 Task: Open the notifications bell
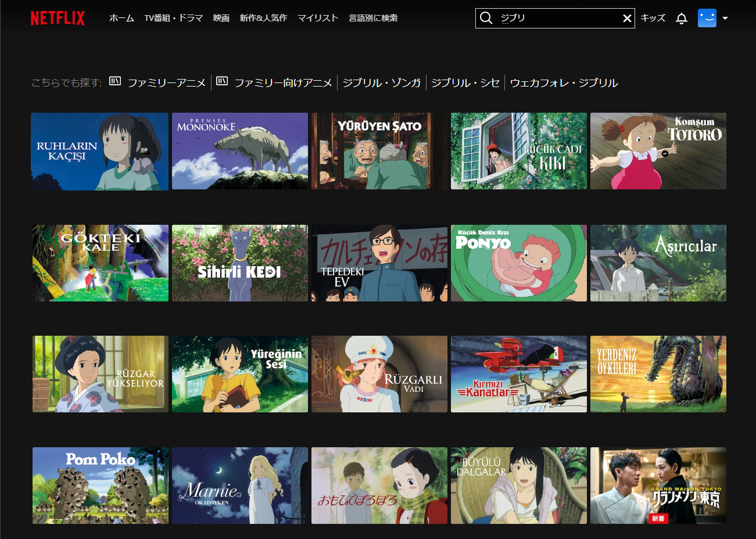pyautogui.click(x=682, y=19)
